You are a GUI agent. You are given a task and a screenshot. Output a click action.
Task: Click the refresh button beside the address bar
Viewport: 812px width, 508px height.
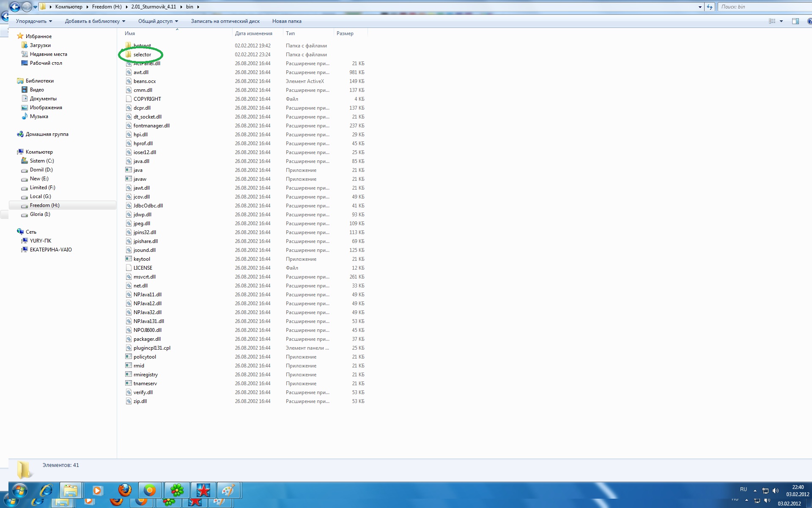[x=710, y=7]
